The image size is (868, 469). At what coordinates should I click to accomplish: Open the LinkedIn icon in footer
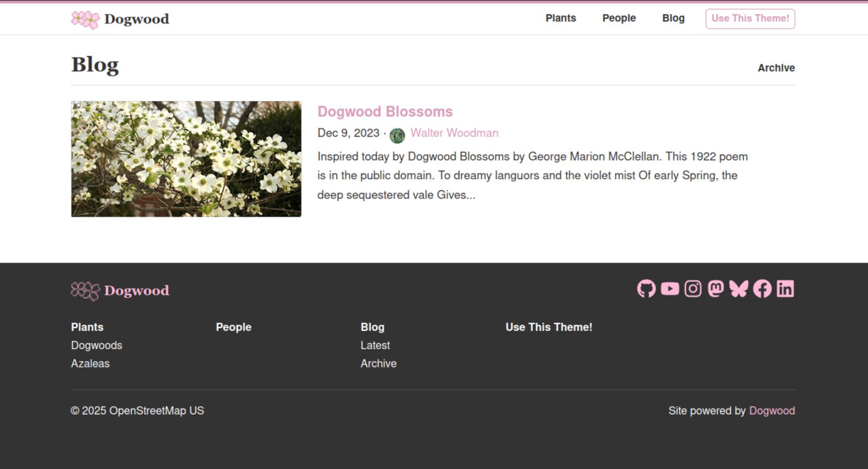[786, 288]
